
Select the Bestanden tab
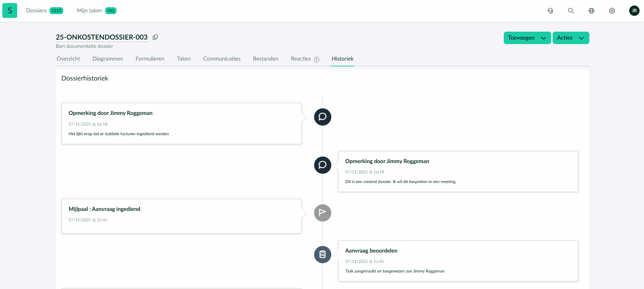click(265, 59)
